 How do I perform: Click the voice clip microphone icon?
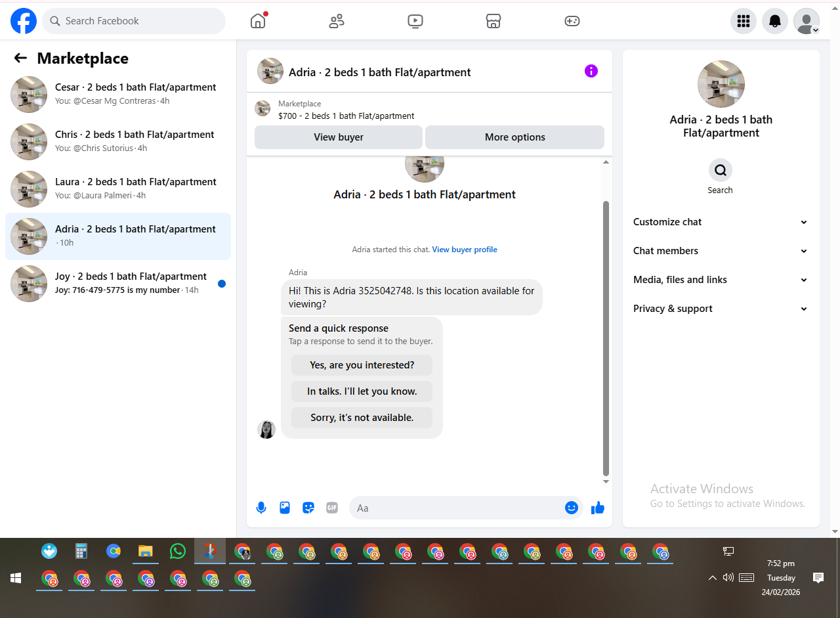coord(261,508)
